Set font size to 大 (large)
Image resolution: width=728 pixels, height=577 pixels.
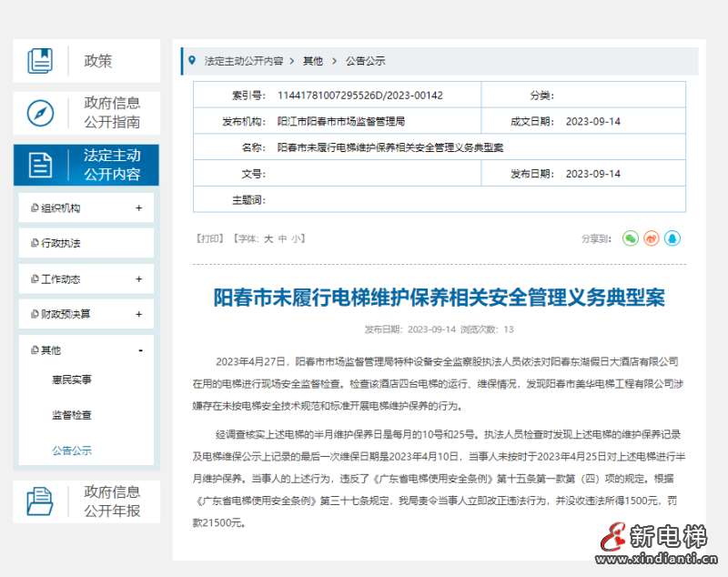tap(268, 238)
